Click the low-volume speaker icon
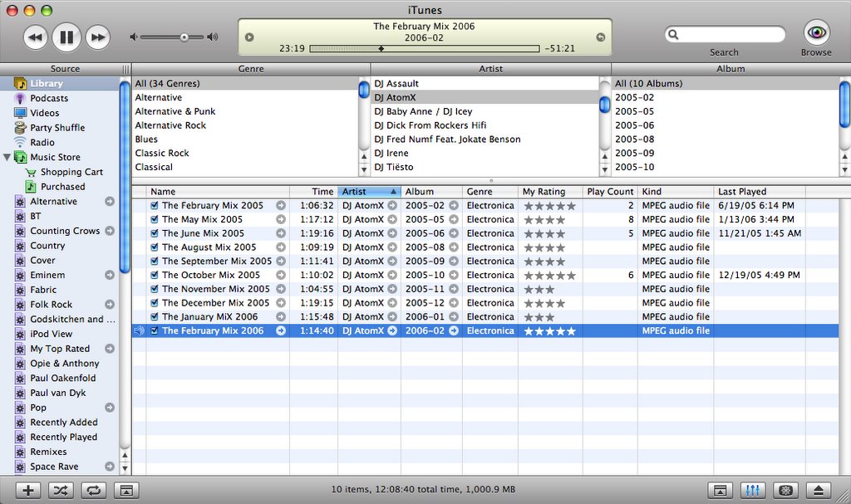 tap(134, 37)
